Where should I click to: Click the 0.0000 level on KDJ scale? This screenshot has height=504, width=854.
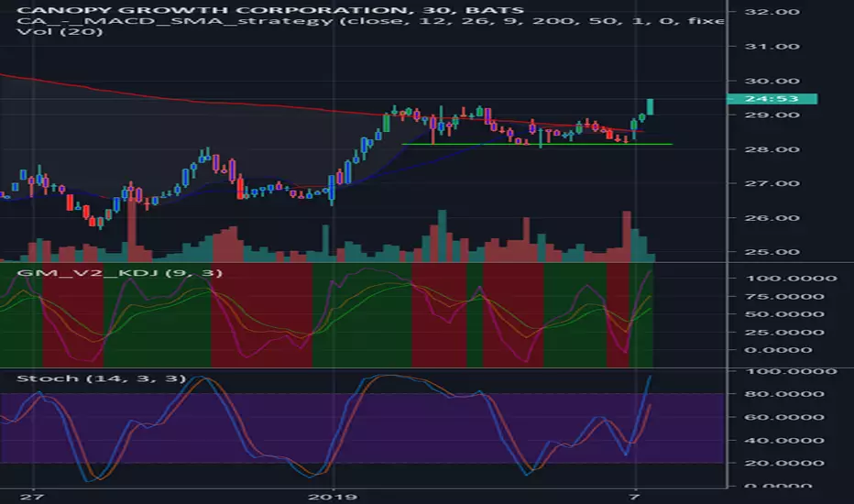tap(778, 350)
